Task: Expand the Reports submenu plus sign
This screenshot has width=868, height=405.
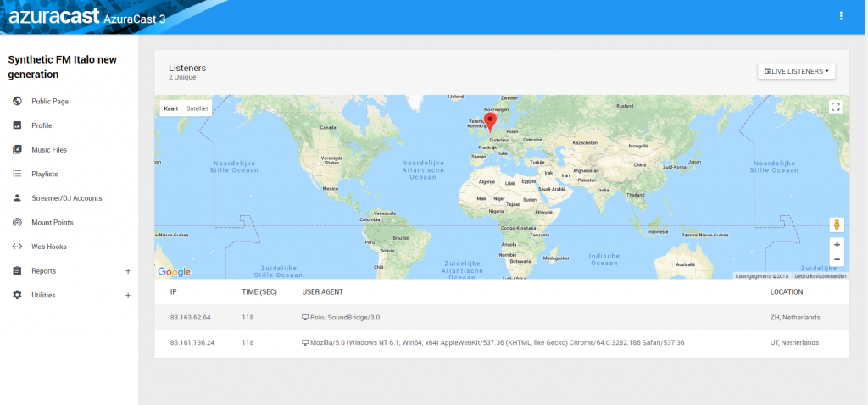Action: click(128, 271)
